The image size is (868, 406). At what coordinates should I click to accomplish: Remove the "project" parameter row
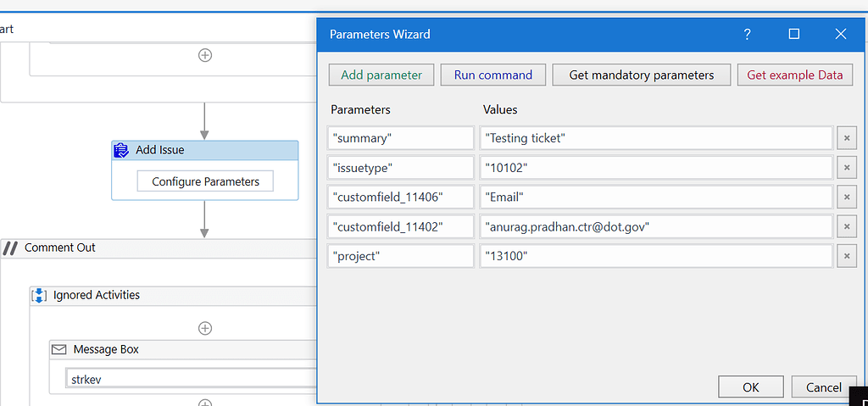point(846,256)
